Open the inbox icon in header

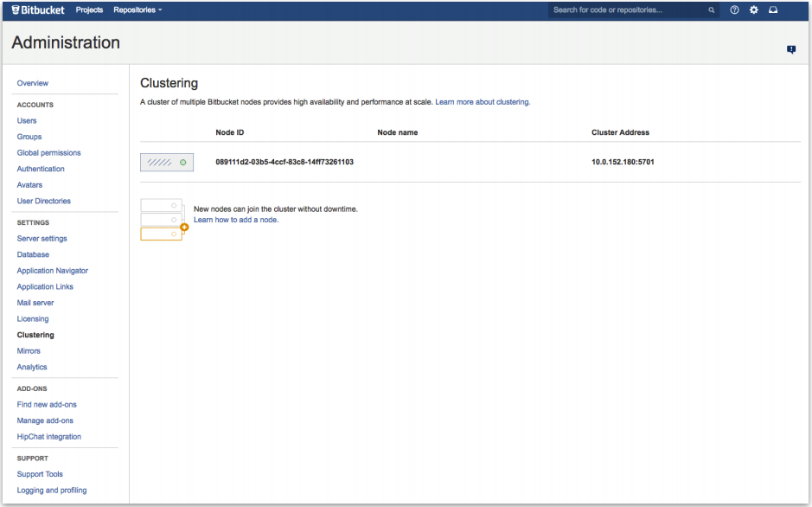coord(773,10)
